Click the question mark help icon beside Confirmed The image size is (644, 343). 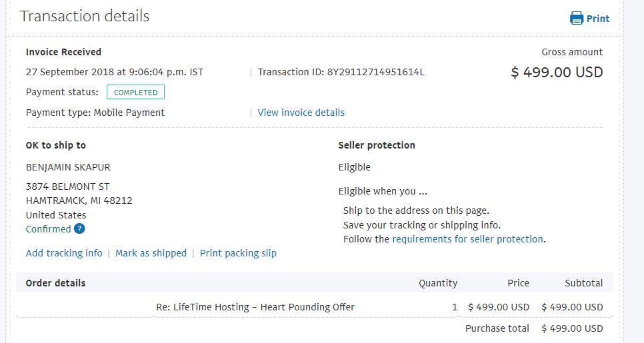pyautogui.click(x=79, y=229)
